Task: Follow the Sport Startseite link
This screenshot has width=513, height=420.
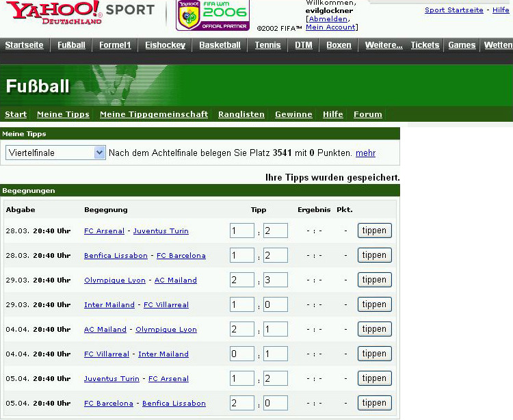Action: coord(453,10)
